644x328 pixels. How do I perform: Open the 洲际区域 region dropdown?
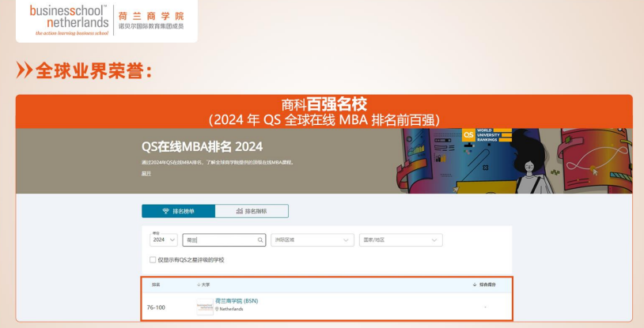313,239
